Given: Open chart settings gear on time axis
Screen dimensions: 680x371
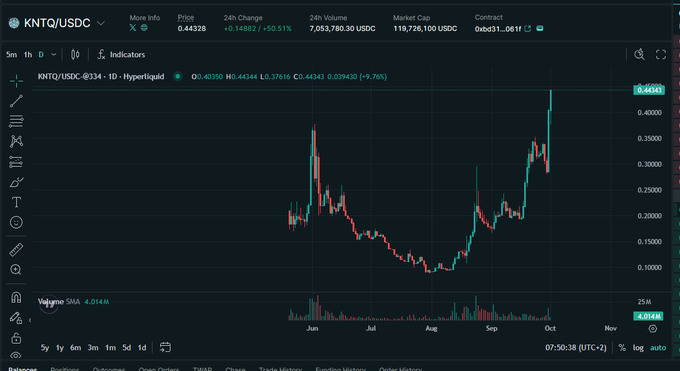Looking at the screenshot, I should [x=653, y=328].
